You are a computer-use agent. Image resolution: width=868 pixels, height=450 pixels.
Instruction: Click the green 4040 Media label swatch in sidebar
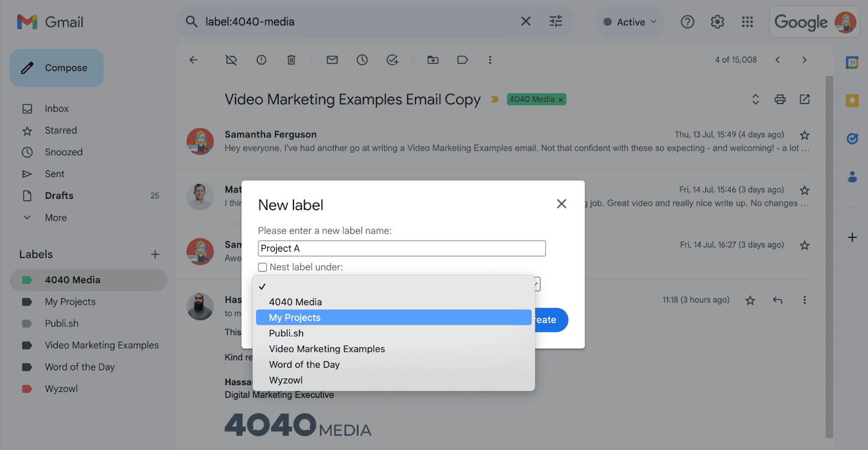27,280
